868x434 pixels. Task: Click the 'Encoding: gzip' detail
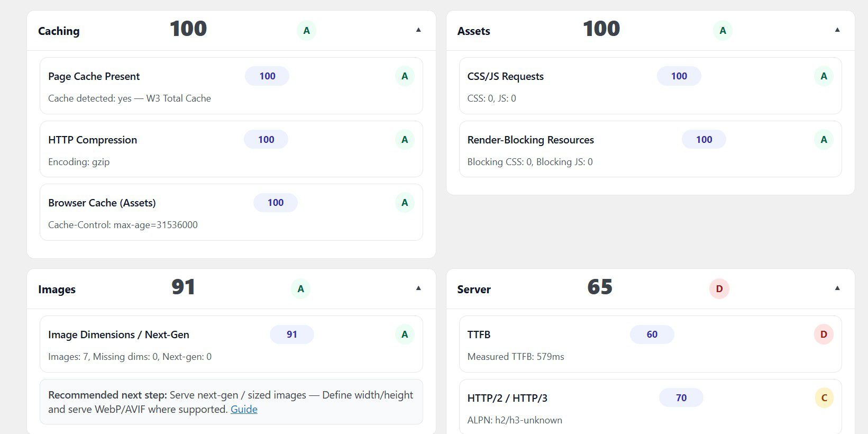click(79, 162)
